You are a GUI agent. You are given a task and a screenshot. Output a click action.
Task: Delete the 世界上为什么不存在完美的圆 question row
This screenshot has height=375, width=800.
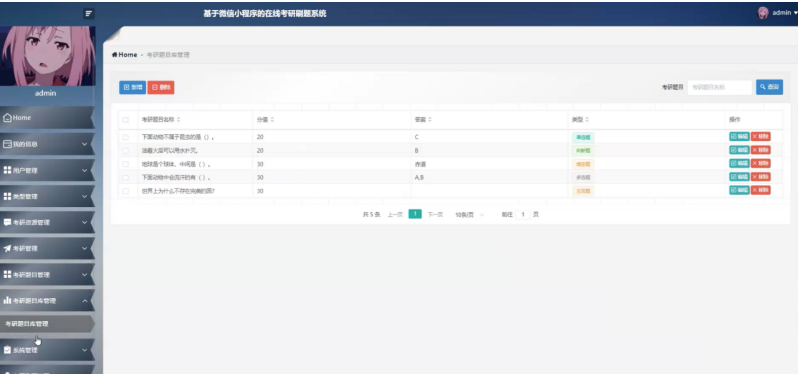pyautogui.click(x=761, y=190)
